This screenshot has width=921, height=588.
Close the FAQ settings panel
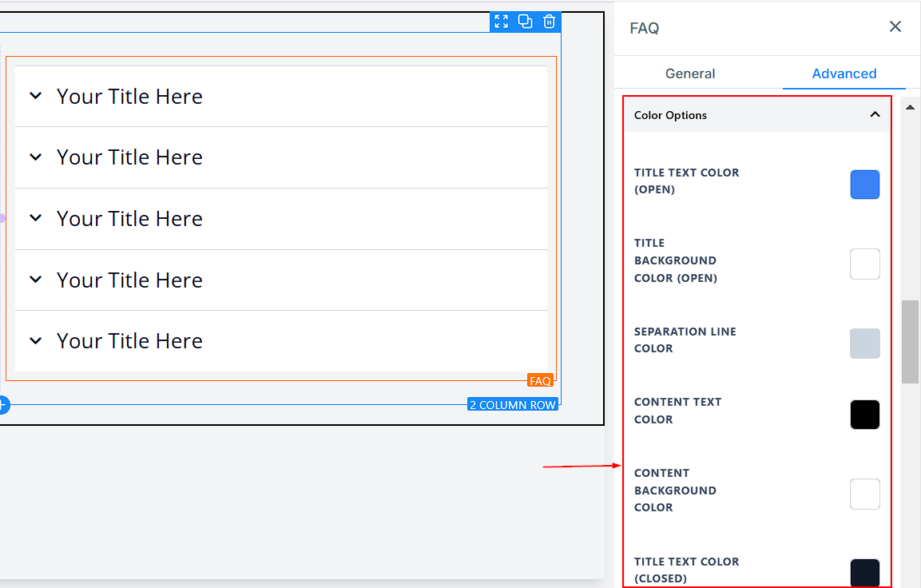895,27
